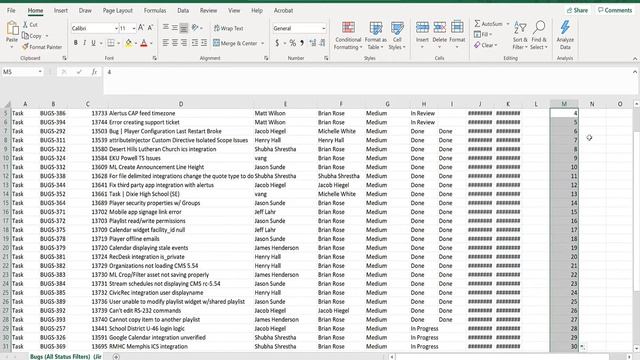Click the Share button
The width and height of the screenshot is (640, 360).
(x=577, y=10)
